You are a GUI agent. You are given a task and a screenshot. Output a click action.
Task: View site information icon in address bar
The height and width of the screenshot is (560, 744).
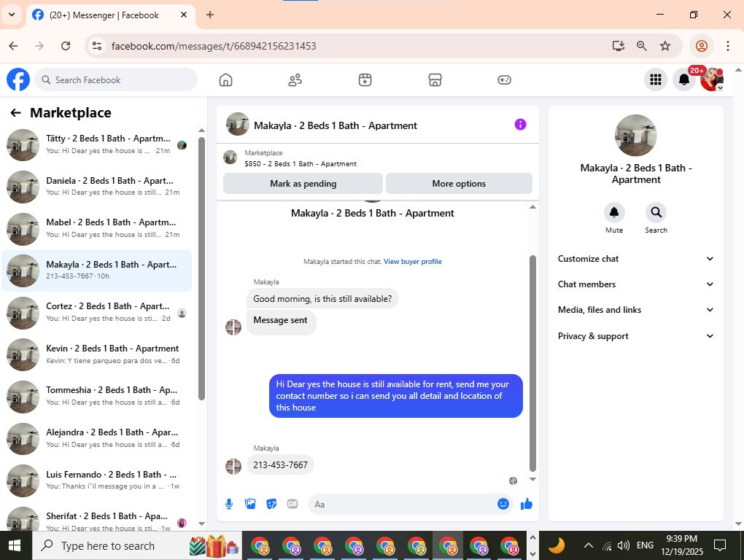click(x=97, y=46)
